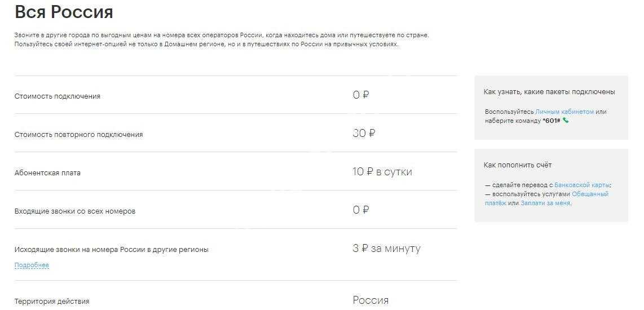Click the Вся Россия page heading

(64, 12)
